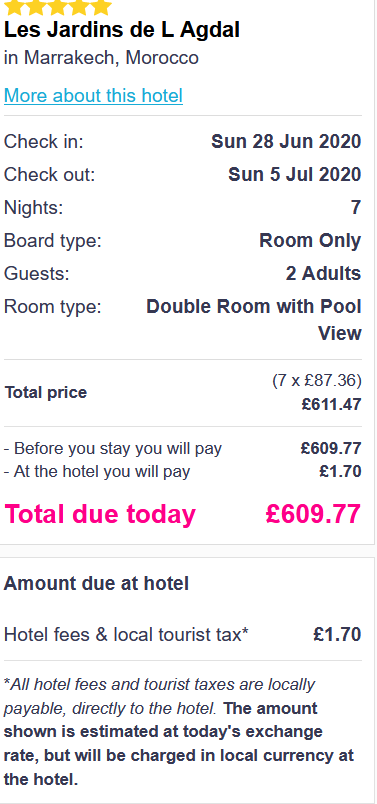Click the 'Before you stay you will pay' line
This screenshot has width=377, height=804.
[183, 449]
